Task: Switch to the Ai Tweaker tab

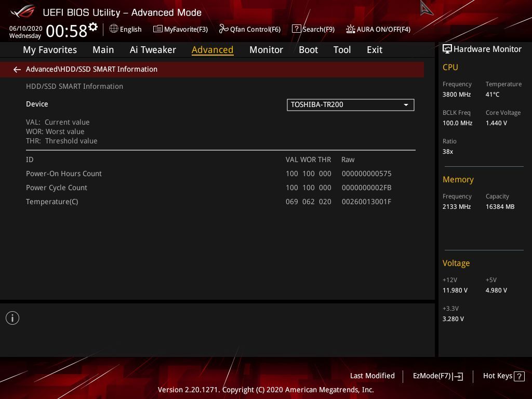Action: click(x=153, y=50)
